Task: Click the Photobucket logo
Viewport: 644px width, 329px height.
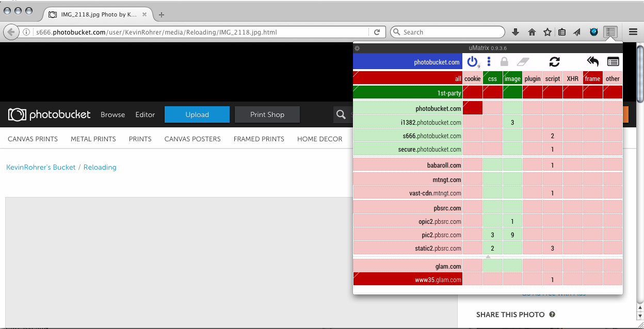Action: (x=49, y=114)
